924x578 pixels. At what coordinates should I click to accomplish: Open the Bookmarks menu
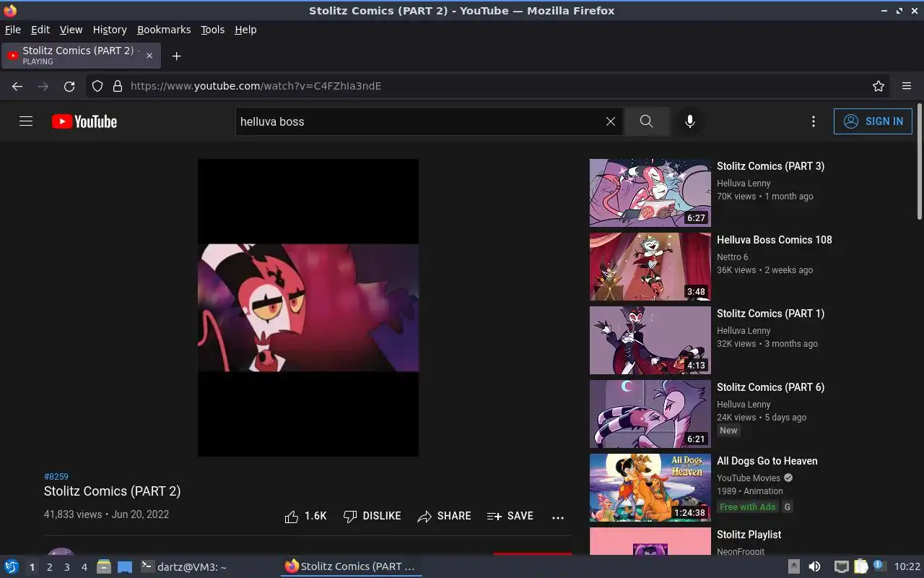point(164,30)
